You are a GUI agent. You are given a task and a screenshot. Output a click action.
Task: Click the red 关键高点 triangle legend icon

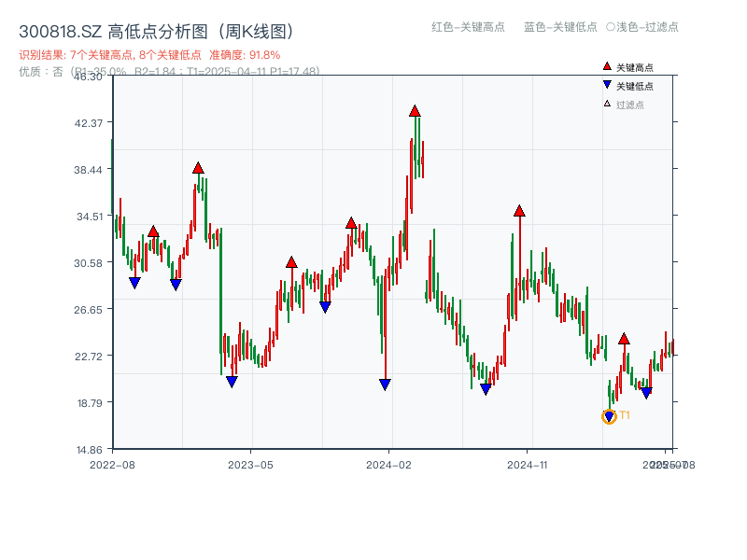607,66
